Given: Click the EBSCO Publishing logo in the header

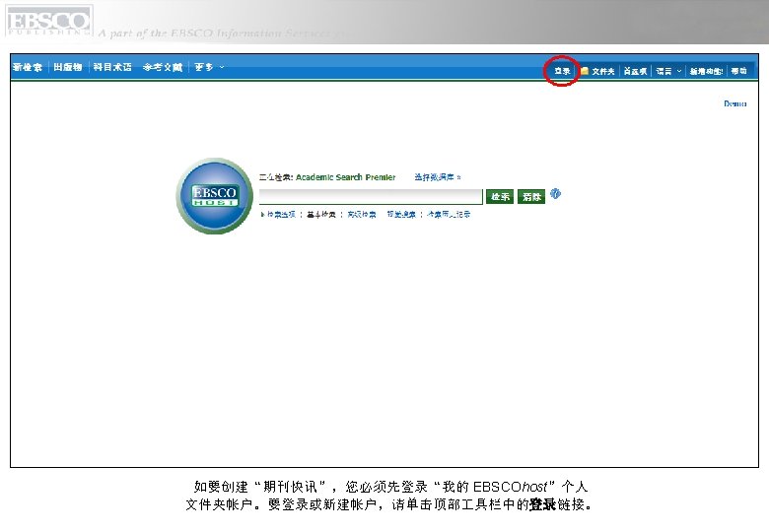Looking at the screenshot, I should click(48, 21).
